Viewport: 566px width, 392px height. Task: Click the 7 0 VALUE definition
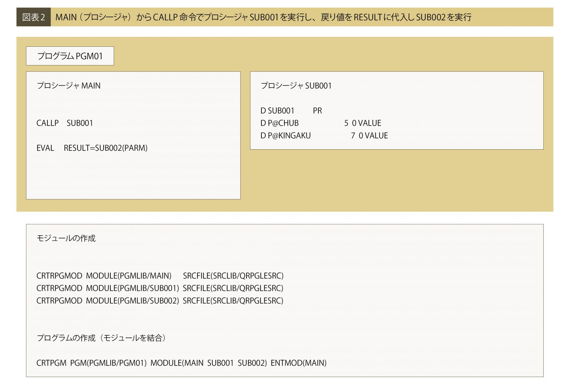[x=369, y=136]
